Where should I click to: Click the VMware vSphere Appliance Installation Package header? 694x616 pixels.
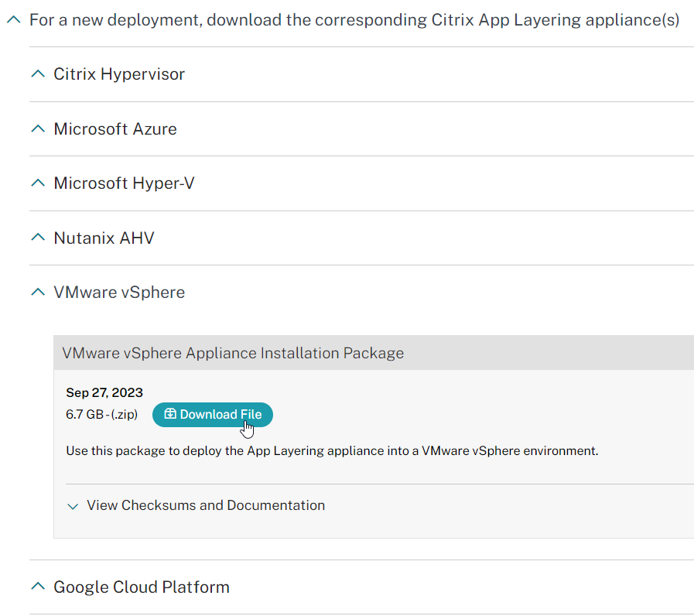[x=374, y=353]
